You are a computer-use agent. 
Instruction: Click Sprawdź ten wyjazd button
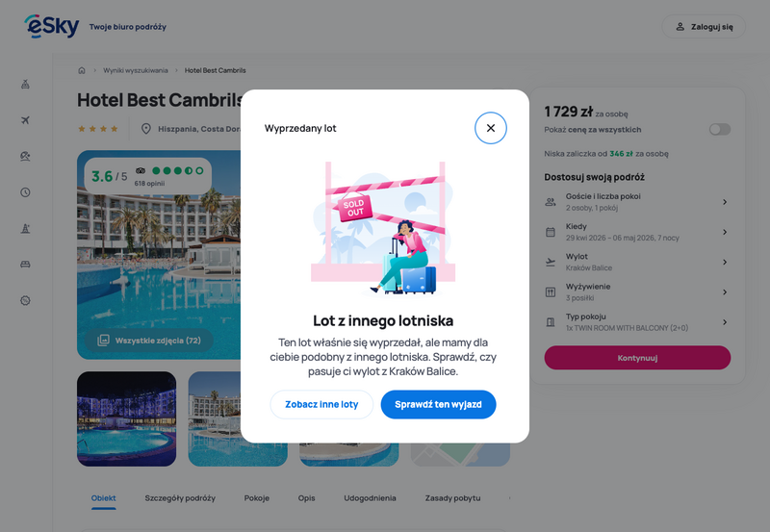tap(438, 404)
